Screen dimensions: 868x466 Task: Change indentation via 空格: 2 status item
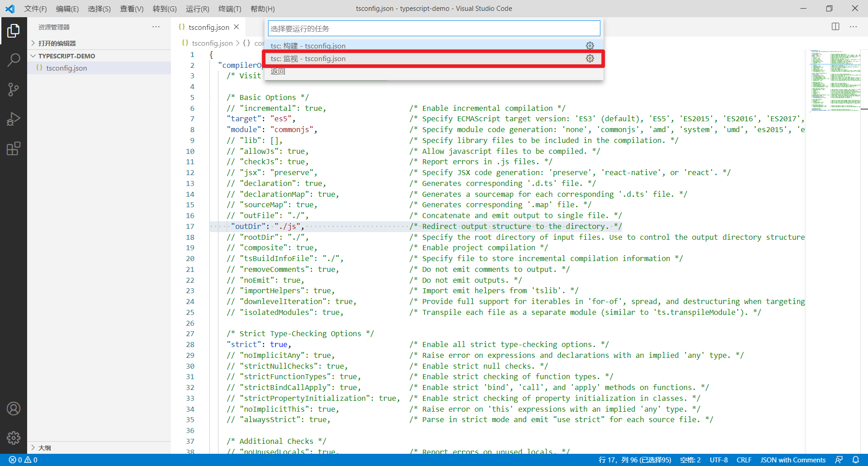(x=690, y=460)
